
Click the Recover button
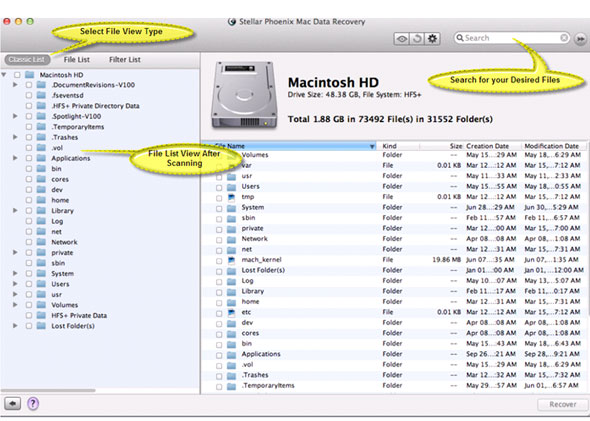click(563, 404)
